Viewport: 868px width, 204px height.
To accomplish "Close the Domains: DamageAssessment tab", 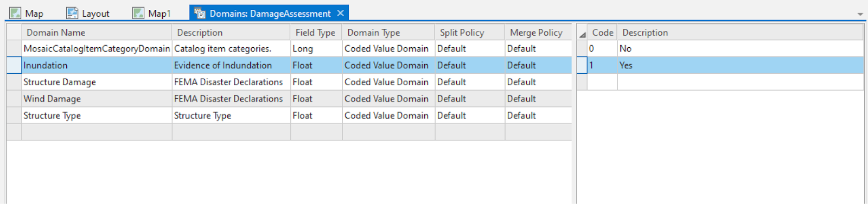I will point(340,13).
